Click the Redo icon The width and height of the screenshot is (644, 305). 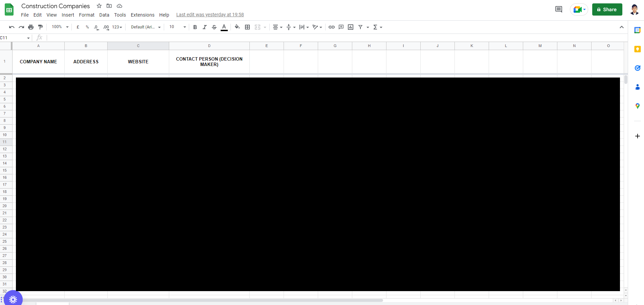[21, 27]
